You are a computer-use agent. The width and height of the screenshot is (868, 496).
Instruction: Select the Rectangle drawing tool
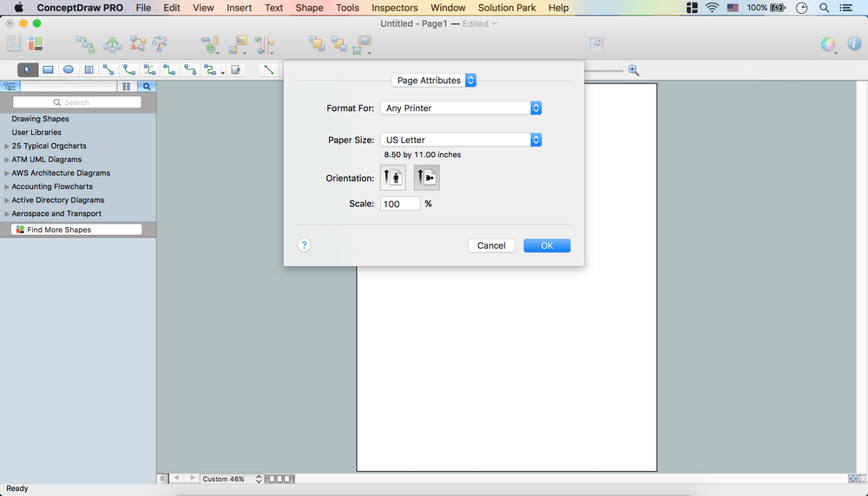pyautogui.click(x=48, y=69)
